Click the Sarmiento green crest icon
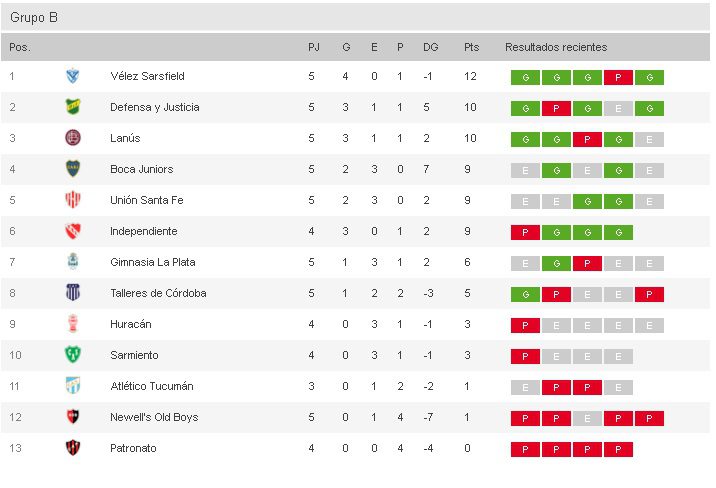The width and height of the screenshot is (716, 488). (72, 355)
